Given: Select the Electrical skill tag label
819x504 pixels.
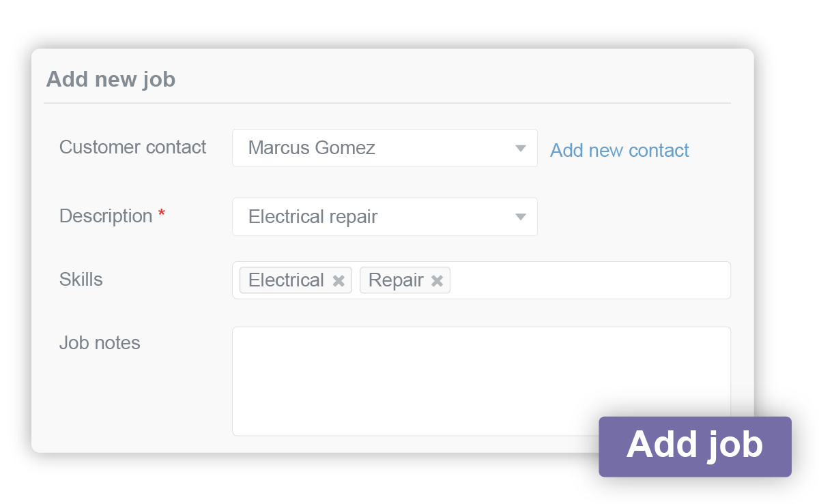Looking at the screenshot, I should pyautogui.click(x=286, y=280).
